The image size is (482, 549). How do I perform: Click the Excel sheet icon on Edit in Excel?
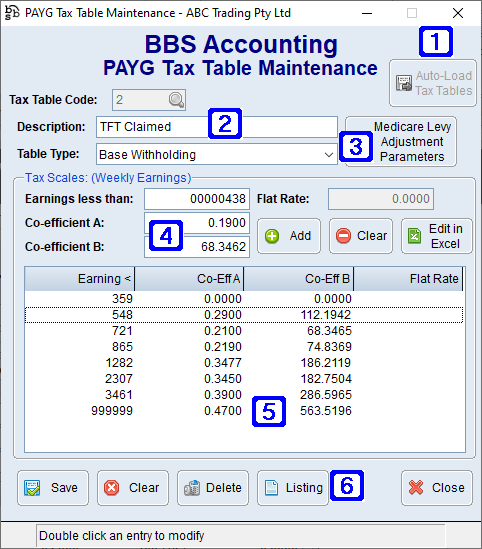(x=414, y=236)
